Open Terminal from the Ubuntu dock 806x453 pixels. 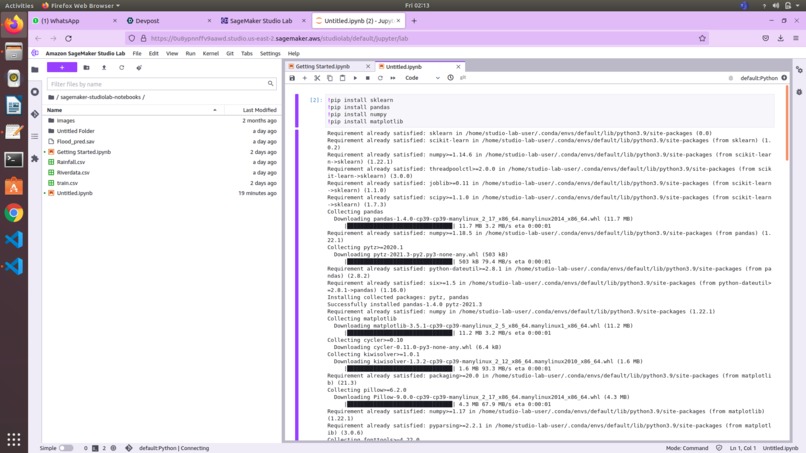point(14,160)
